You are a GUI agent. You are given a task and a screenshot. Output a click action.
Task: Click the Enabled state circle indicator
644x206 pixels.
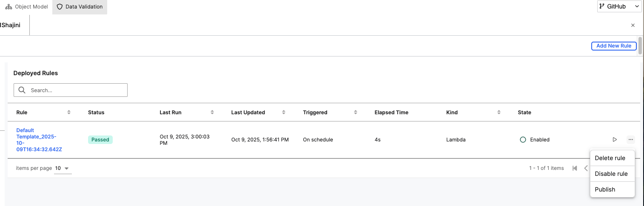[x=523, y=139]
